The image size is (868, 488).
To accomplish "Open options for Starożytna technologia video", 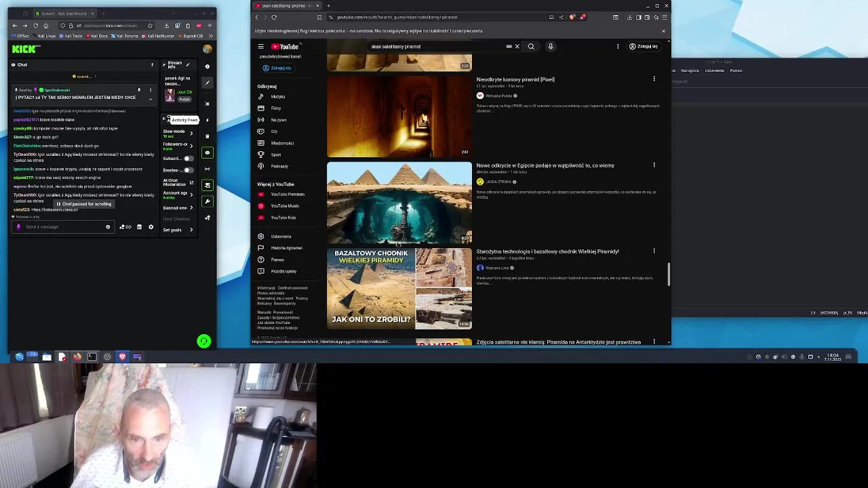I will tap(654, 251).
